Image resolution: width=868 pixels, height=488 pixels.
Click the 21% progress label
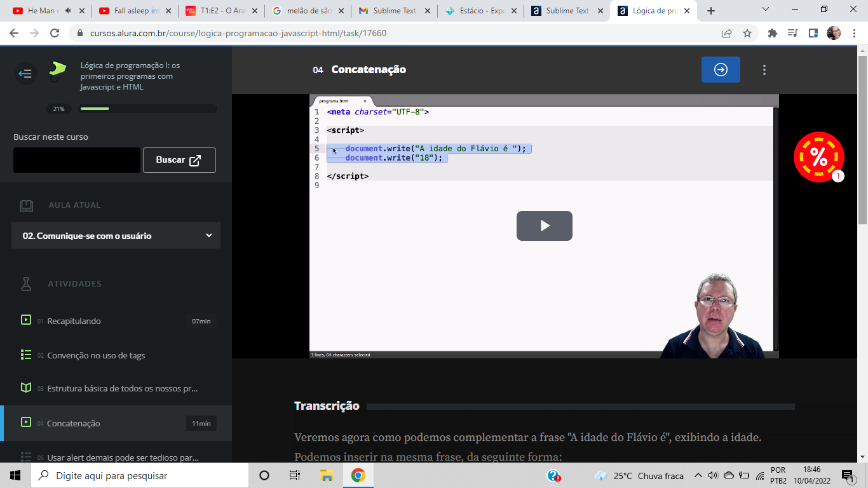(58, 109)
